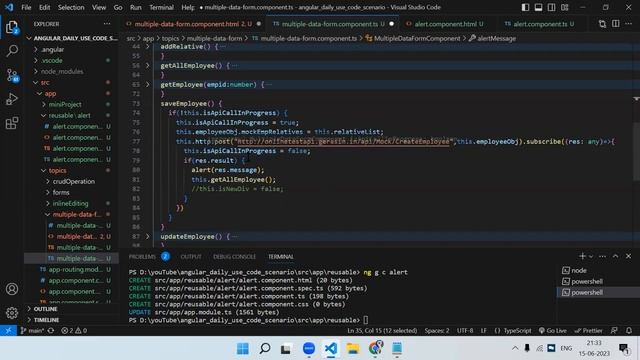Open the Run menu

[x=136, y=7]
